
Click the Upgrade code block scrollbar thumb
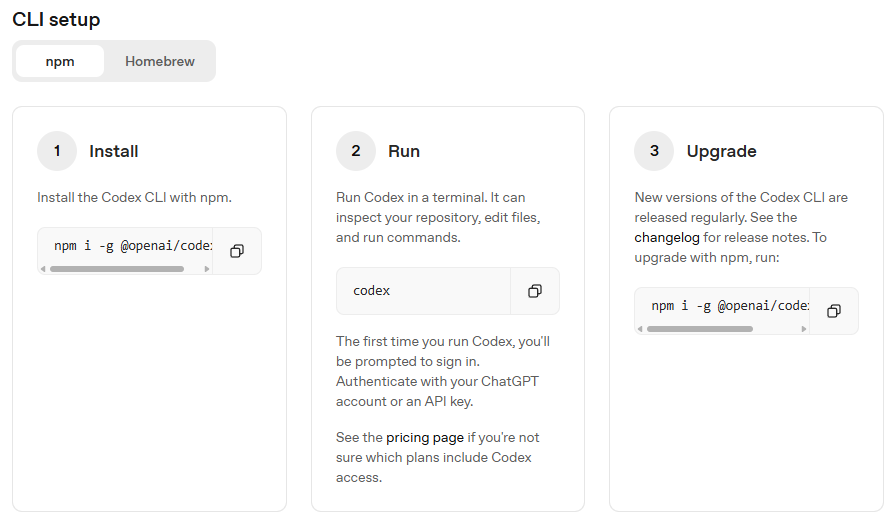tap(699, 329)
